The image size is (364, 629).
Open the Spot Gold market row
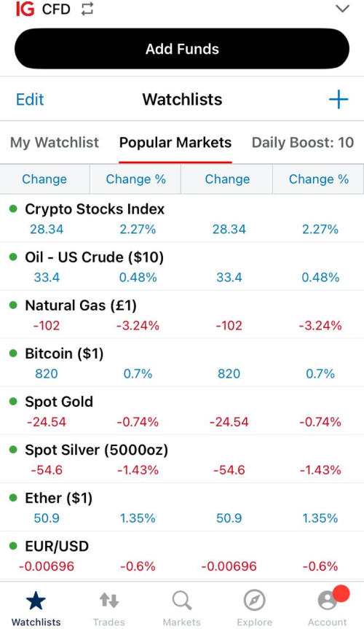pyautogui.click(x=182, y=411)
